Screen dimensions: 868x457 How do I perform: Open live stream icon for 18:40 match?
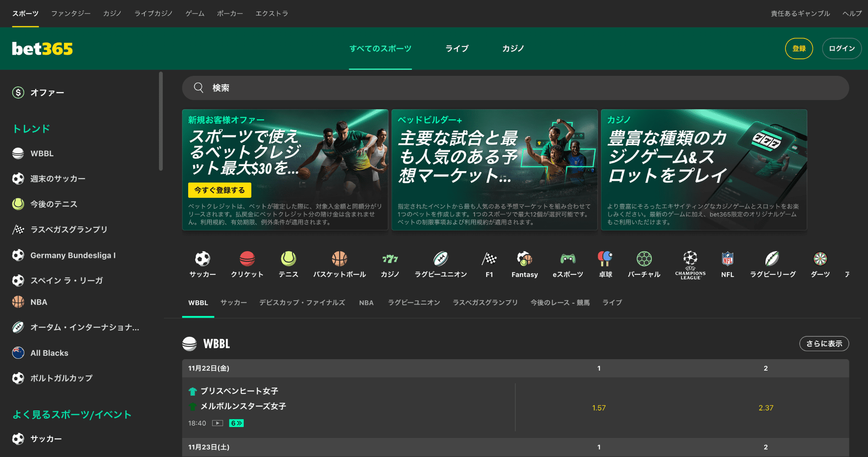pyautogui.click(x=217, y=423)
